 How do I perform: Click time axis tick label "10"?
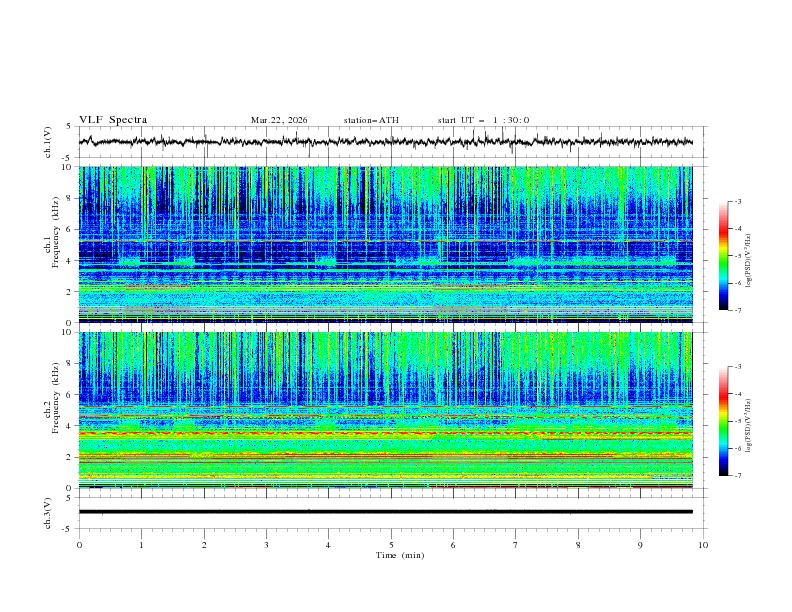[703, 545]
